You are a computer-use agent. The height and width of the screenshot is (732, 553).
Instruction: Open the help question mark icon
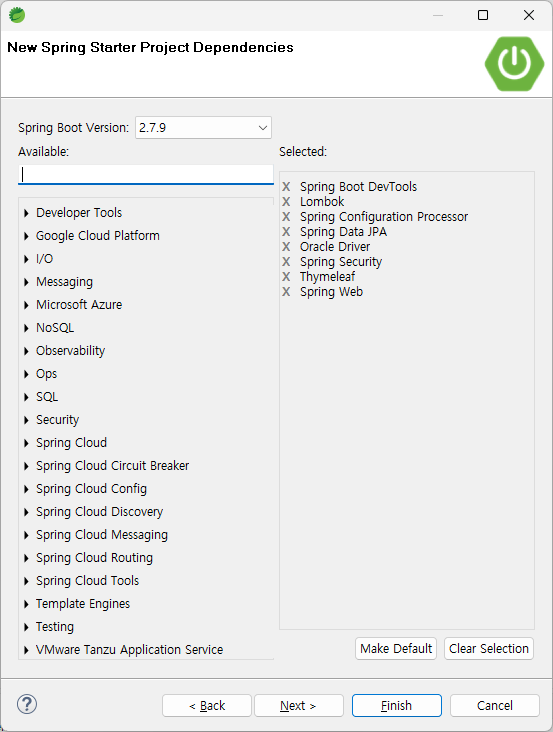click(x=27, y=704)
